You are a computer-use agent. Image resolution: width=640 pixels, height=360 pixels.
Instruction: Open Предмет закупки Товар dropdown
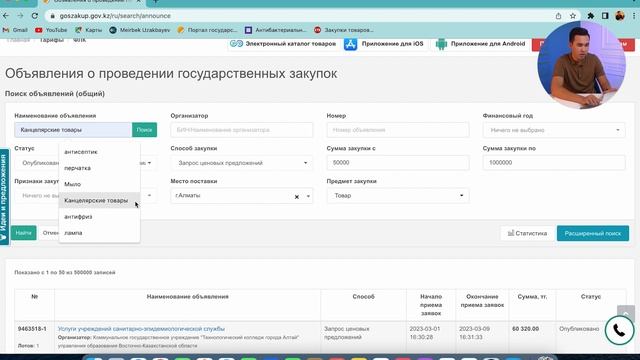pos(398,196)
